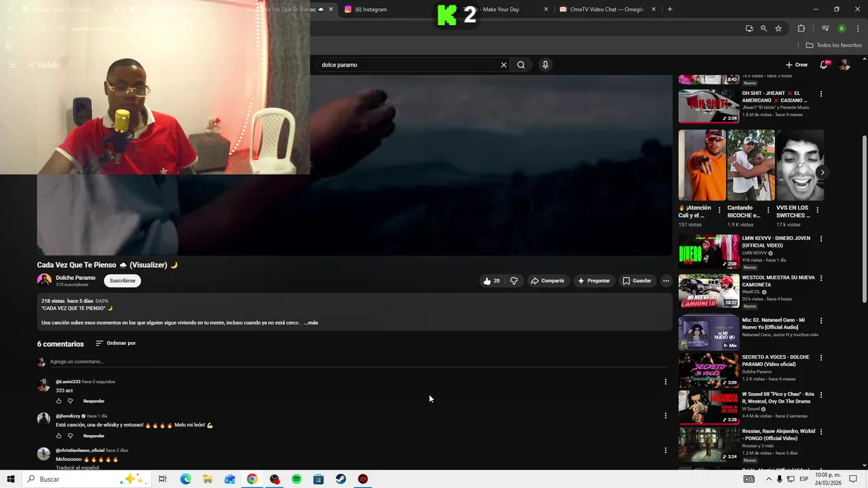The height and width of the screenshot is (488, 868).
Task: Open the LMW KEVVV DINERO JOVEN thumbnail
Action: pyautogui.click(x=709, y=251)
